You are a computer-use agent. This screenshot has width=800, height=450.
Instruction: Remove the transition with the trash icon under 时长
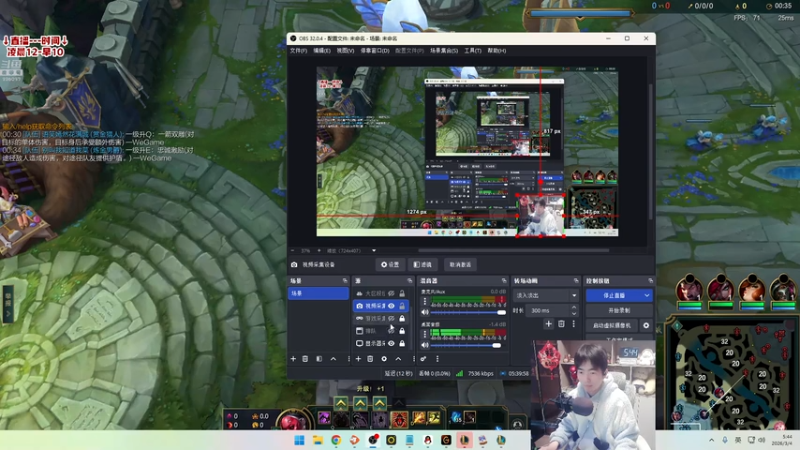[561, 324]
